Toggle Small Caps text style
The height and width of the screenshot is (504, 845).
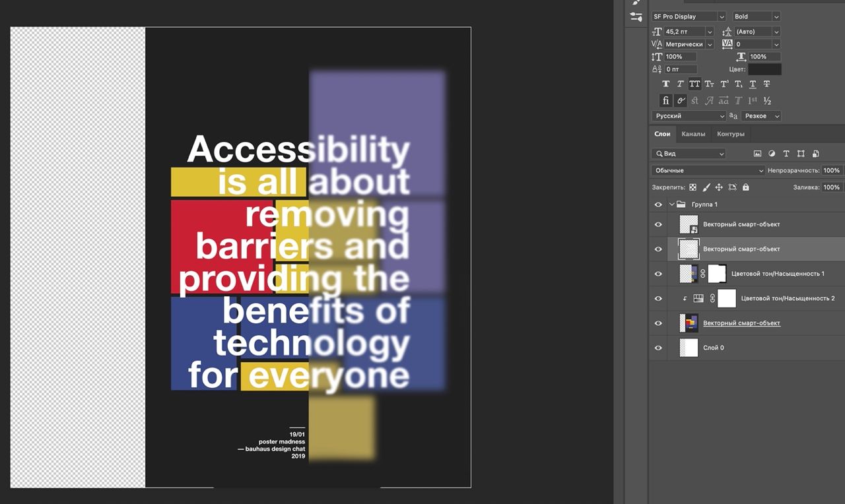709,84
